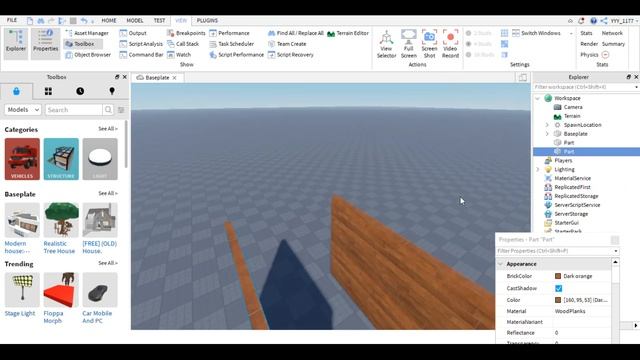Open Performance window
This screenshot has width=640, height=360.
(x=229, y=33)
